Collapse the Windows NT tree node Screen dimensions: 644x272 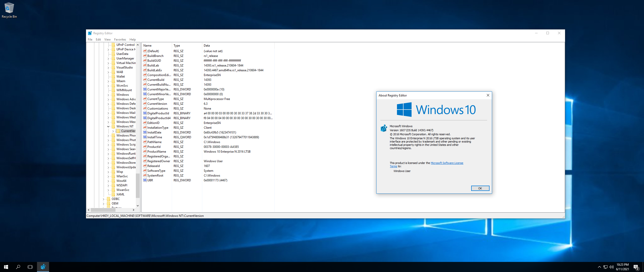[x=108, y=126]
